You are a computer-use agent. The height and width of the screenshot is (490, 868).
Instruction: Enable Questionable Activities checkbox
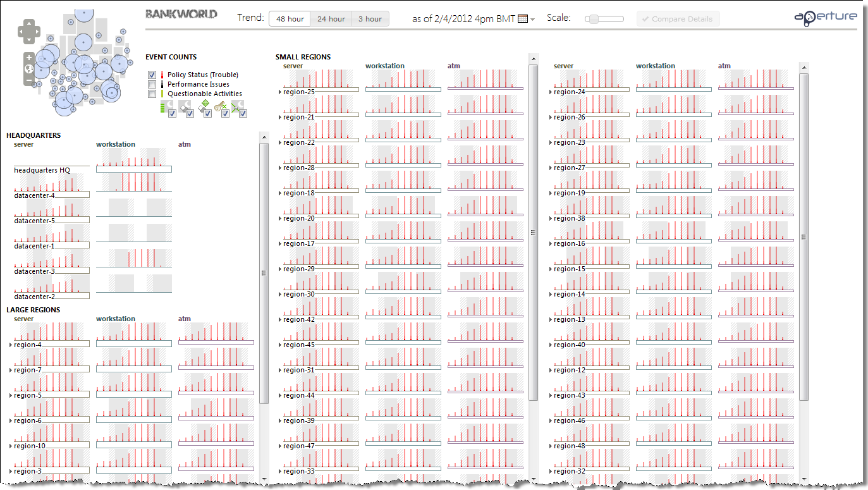[x=152, y=94]
